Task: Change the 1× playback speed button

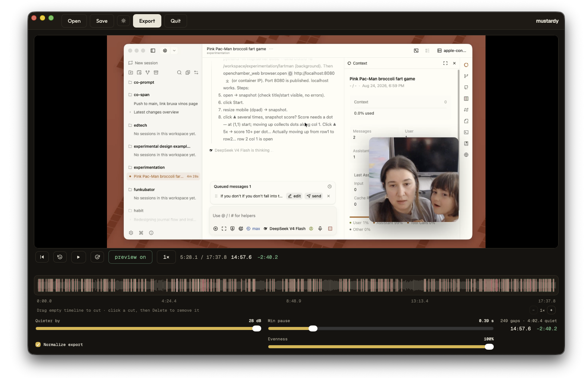Action: [166, 257]
